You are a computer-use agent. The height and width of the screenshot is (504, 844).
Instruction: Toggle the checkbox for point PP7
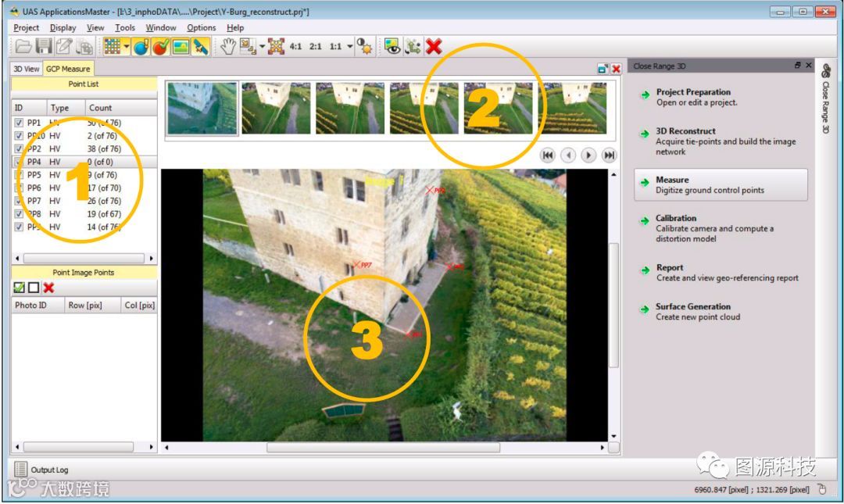(19, 201)
